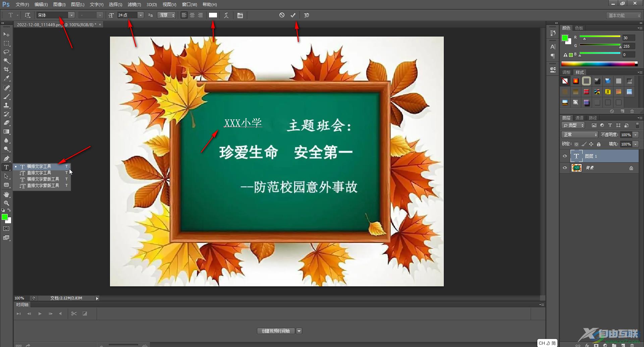Center align the text
The height and width of the screenshot is (347, 644).
pyautogui.click(x=192, y=15)
